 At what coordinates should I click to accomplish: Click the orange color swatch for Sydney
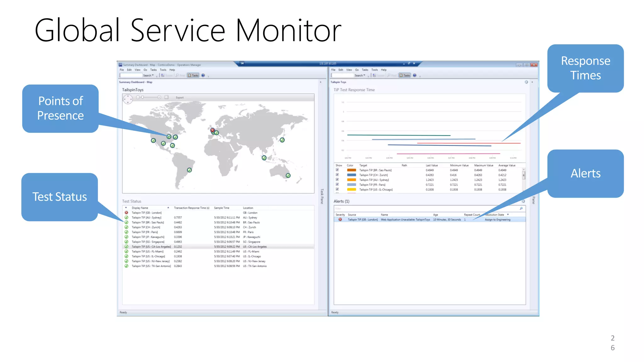coord(352,180)
